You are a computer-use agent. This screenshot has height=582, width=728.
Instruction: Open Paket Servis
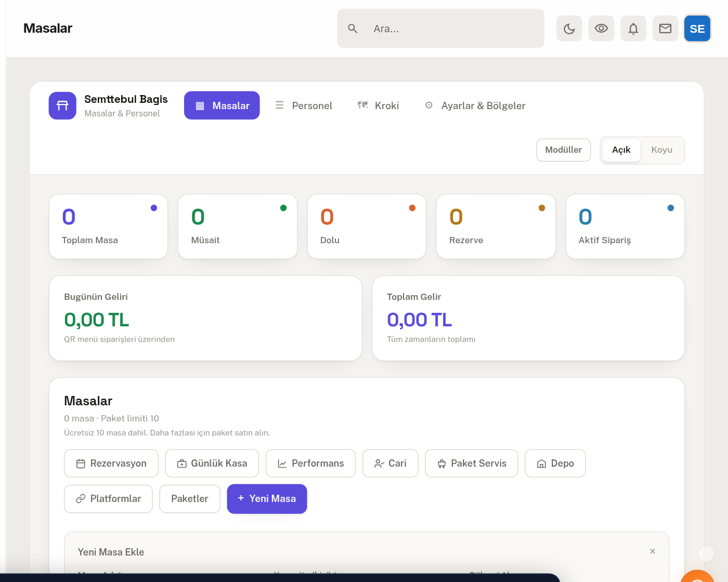(x=472, y=463)
